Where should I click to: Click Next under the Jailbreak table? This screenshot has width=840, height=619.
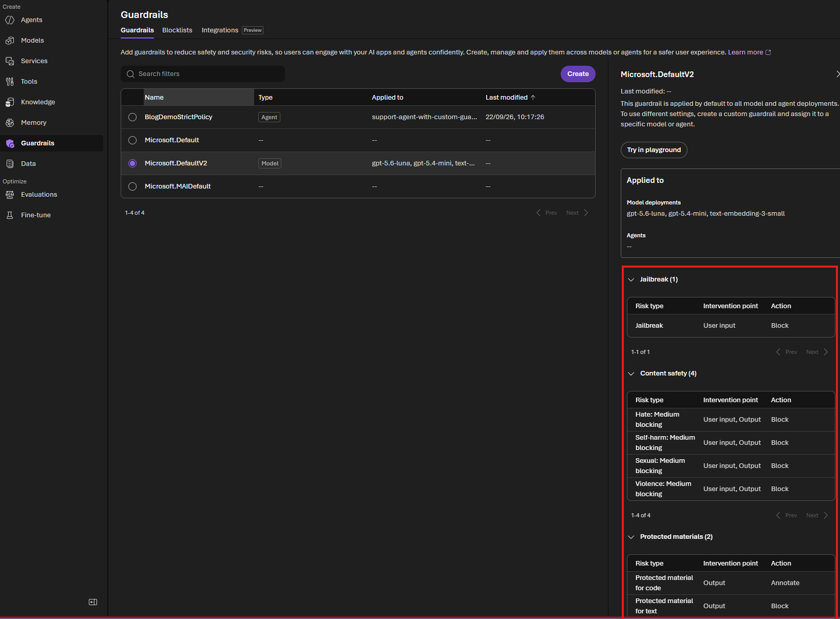[817, 352]
